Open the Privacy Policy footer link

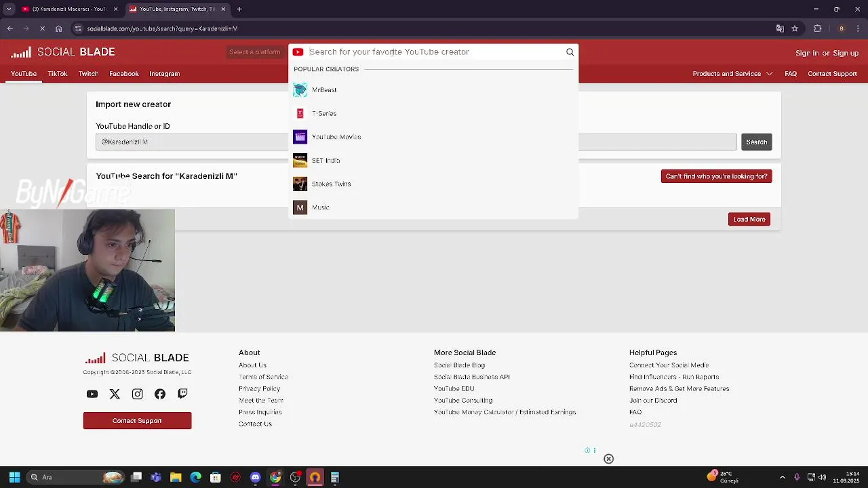tap(259, 389)
